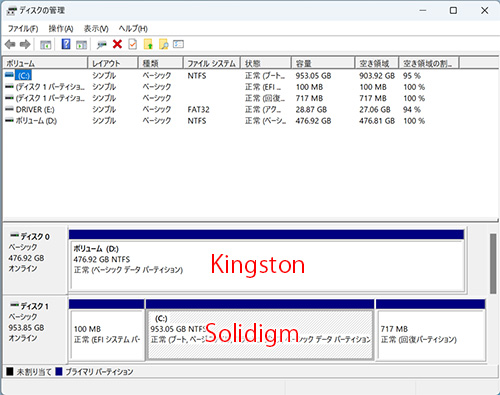Image resolution: width=500 pixels, height=395 pixels.
Task: Sort by the 容量 column header
Action: (323, 63)
